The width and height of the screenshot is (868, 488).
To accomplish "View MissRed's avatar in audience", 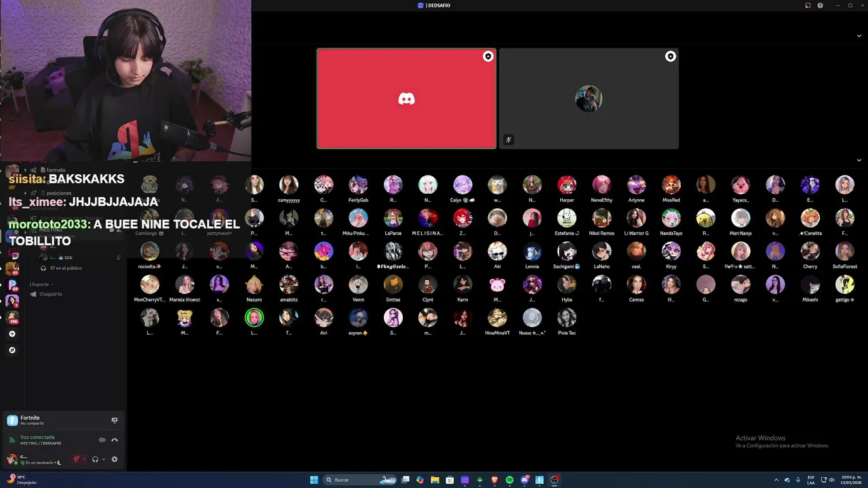I will (x=671, y=185).
